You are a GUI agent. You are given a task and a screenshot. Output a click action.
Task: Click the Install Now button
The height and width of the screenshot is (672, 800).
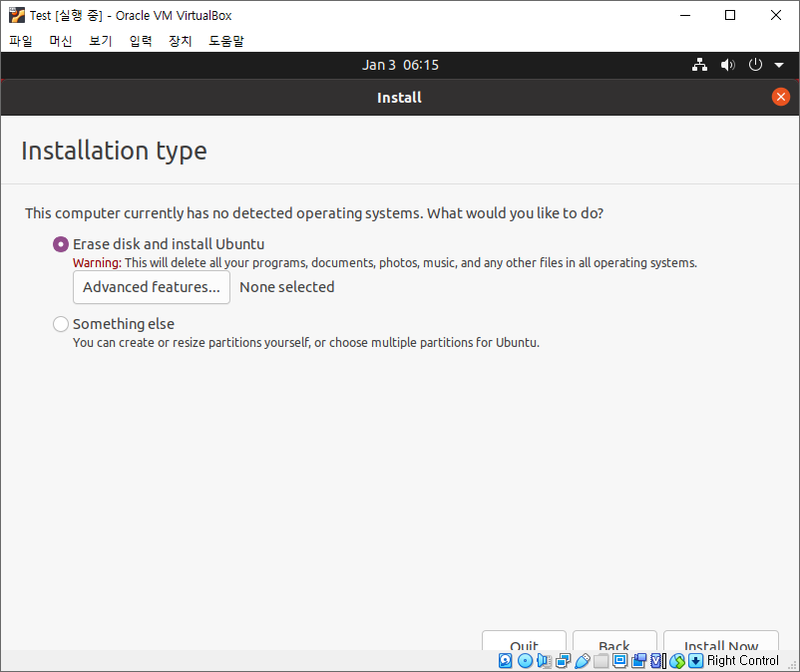[721, 641]
